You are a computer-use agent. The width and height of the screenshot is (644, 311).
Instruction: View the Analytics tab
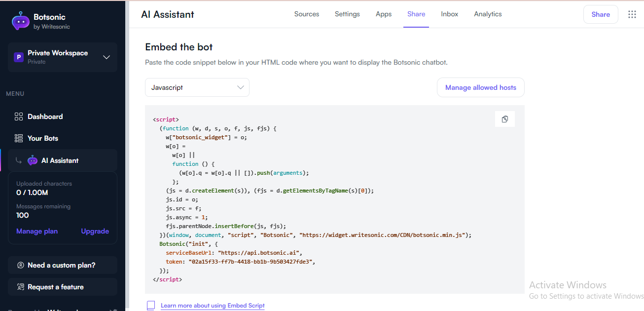pos(488,14)
